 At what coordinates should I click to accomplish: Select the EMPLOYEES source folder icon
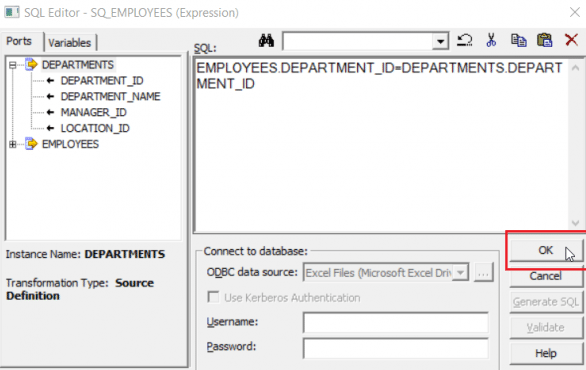31,144
